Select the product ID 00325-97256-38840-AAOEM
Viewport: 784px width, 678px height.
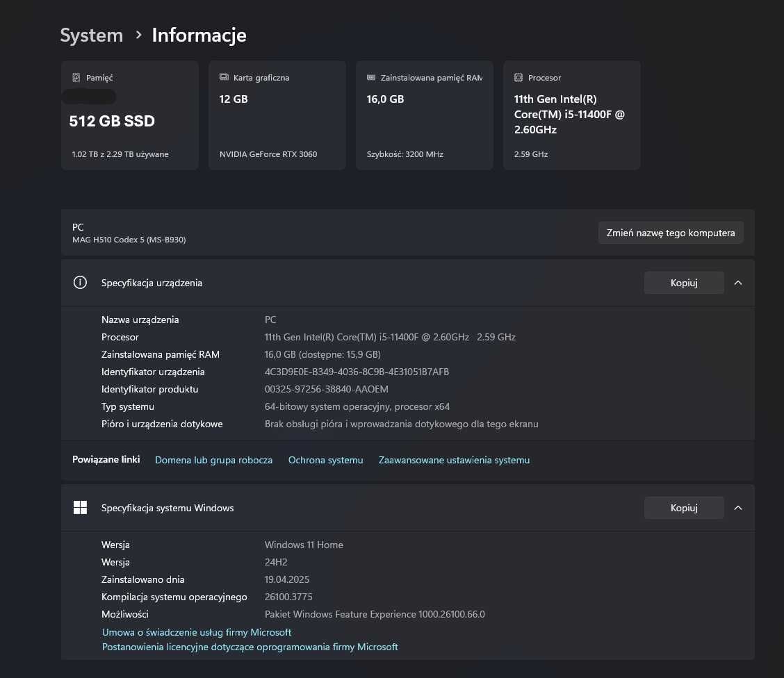pos(326,389)
